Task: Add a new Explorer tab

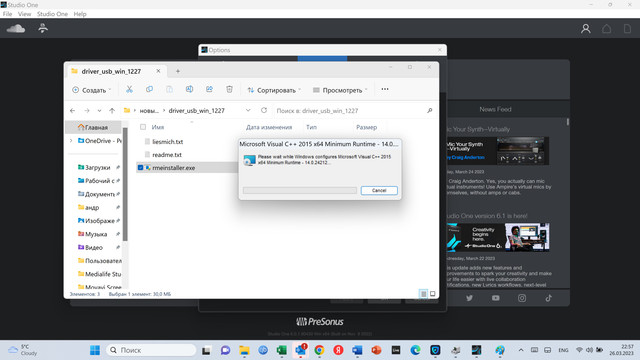Action: coord(178,71)
